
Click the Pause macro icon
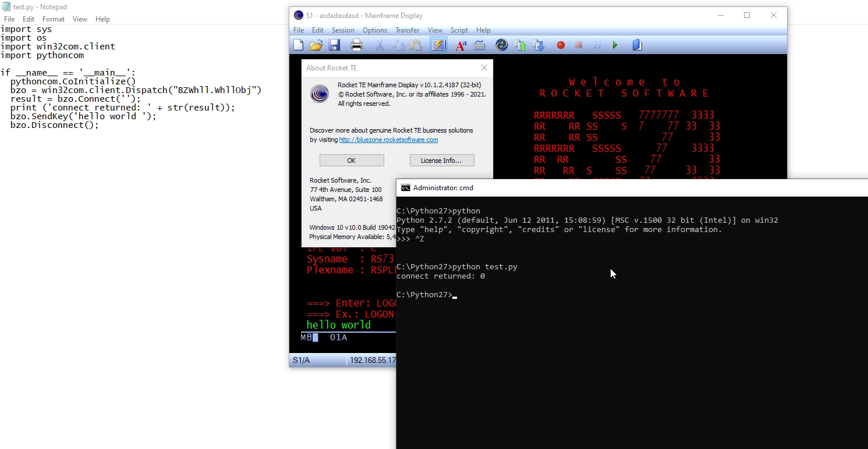click(x=597, y=45)
